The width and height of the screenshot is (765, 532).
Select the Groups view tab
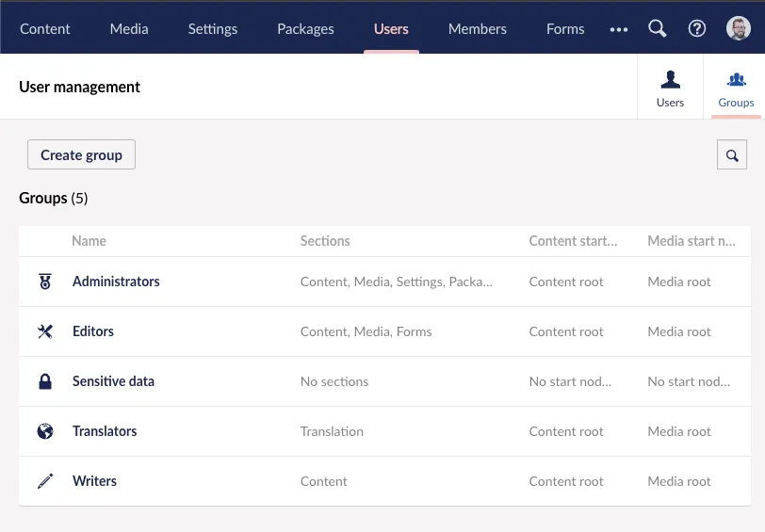736,87
